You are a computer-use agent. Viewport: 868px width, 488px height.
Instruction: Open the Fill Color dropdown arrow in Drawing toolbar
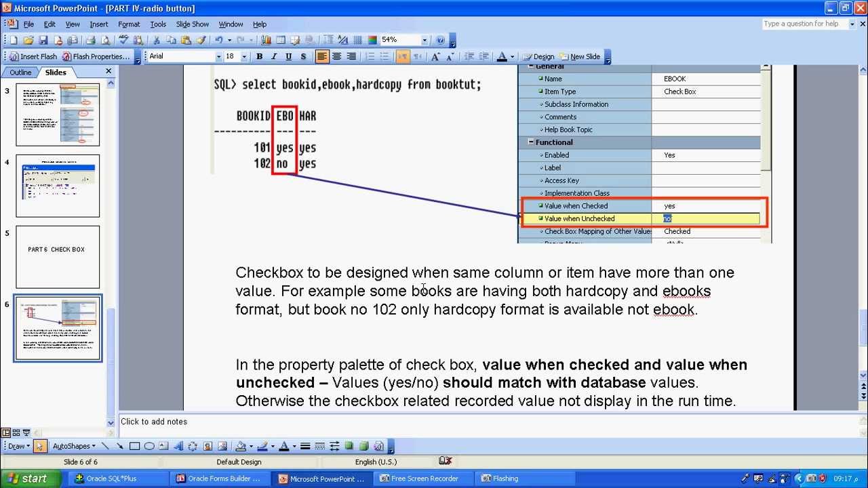pyautogui.click(x=251, y=446)
